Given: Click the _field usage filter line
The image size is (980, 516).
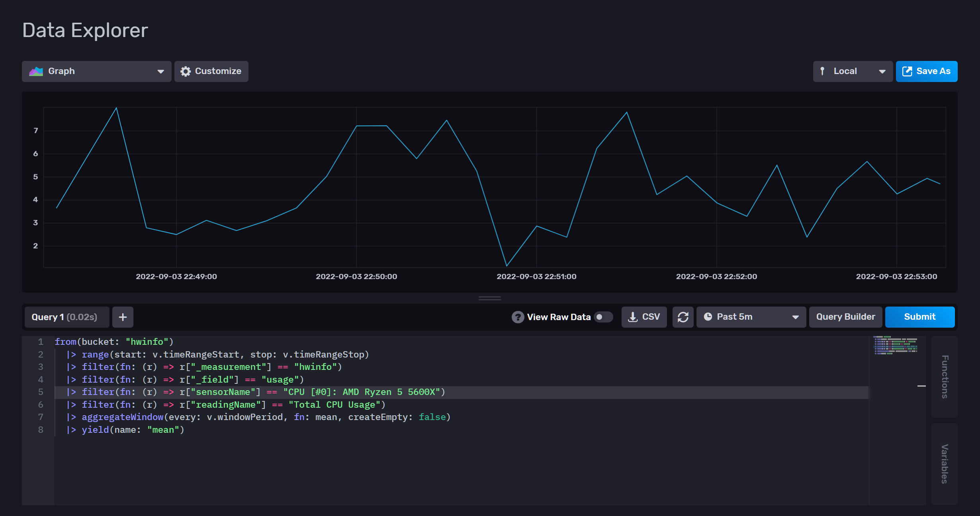Looking at the screenshot, I should [x=185, y=379].
